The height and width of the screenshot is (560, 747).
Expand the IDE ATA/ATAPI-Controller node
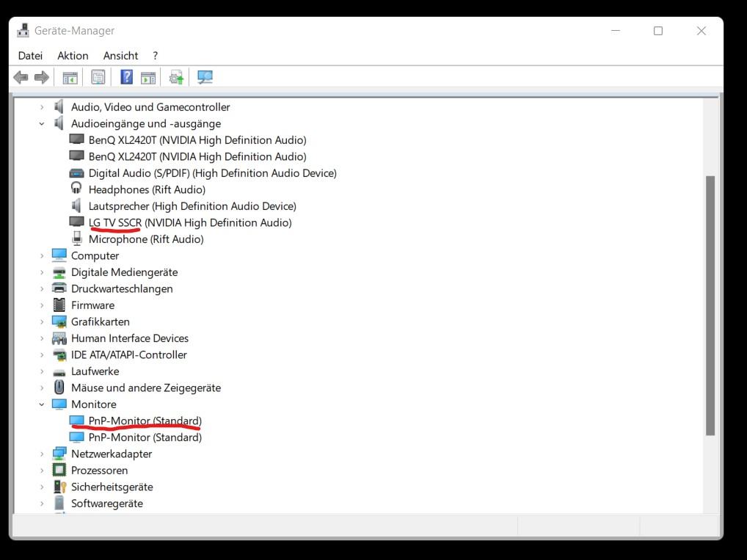pyautogui.click(x=42, y=355)
